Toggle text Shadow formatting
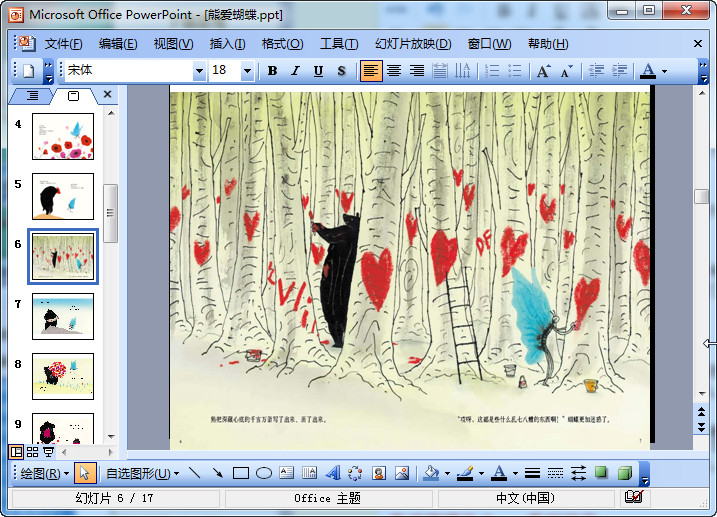The width and height of the screenshot is (717, 517). point(341,71)
